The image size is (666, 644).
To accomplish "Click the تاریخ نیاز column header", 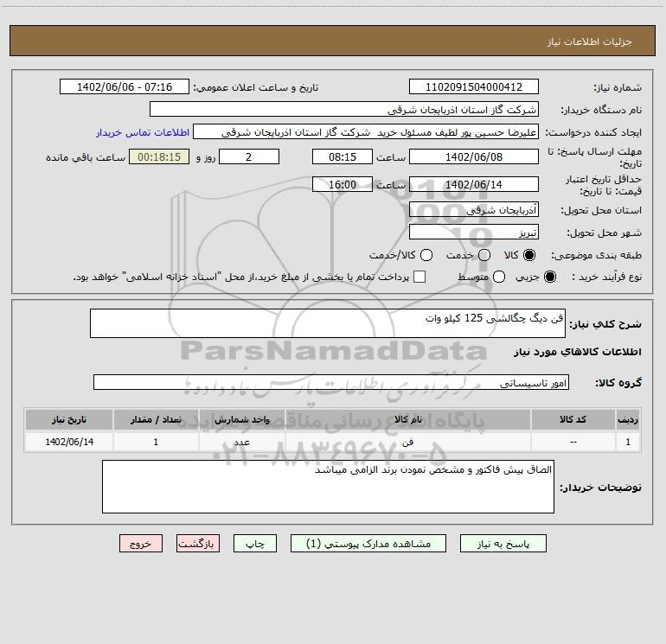I will (x=69, y=419).
